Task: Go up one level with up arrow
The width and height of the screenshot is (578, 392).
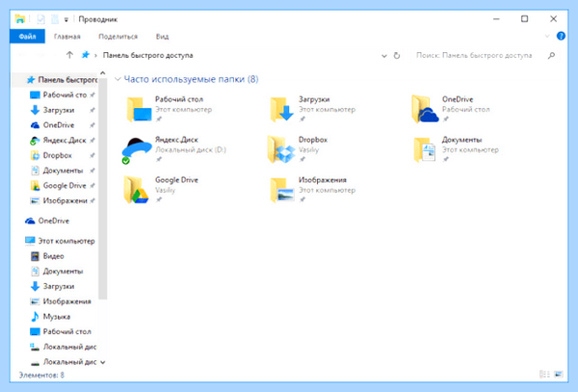Action: [x=69, y=55]
